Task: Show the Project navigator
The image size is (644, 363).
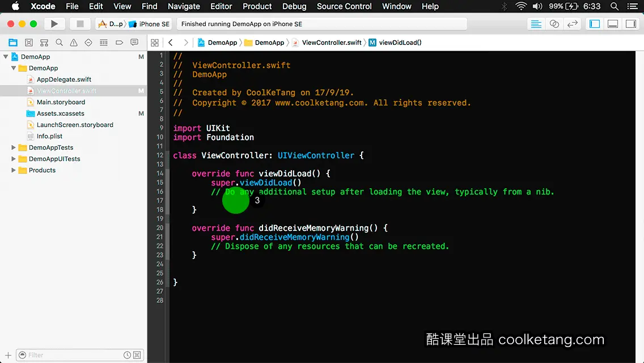Action: (13, 43)
